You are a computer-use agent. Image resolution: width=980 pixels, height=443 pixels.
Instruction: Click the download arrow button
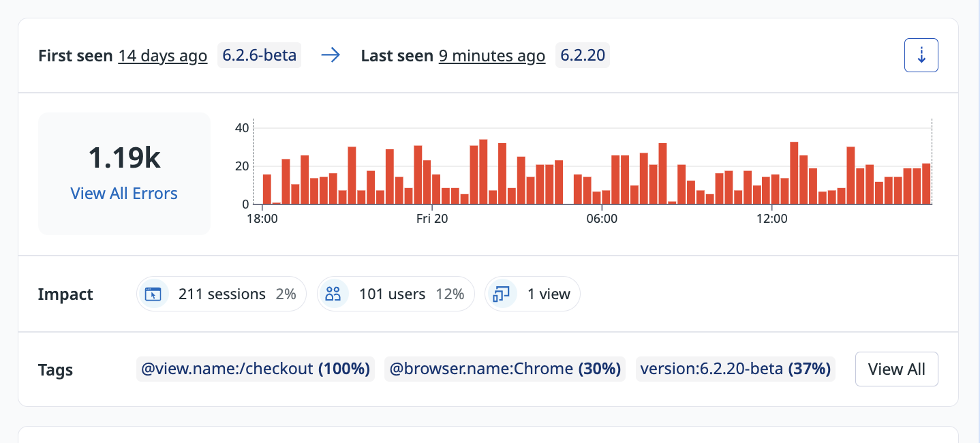coord(921,55)
